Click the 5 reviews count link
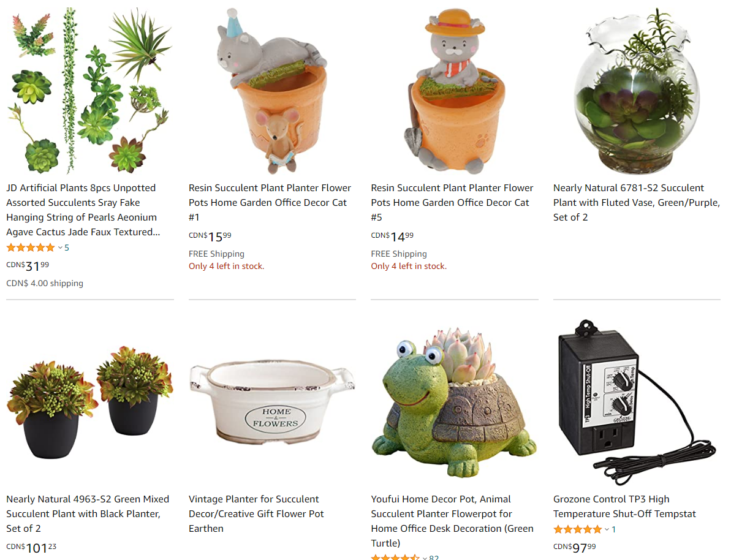Screen dimensions: 731x560 coord(67,248)
